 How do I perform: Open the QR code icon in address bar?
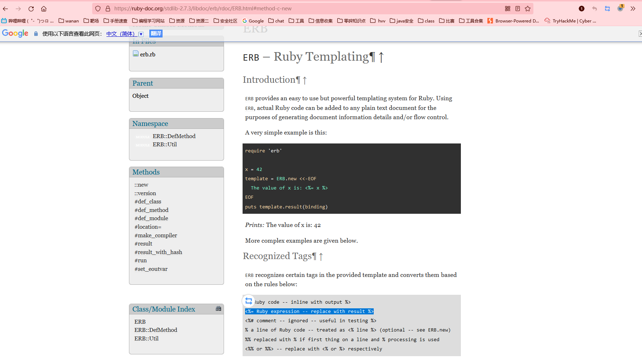508,9
